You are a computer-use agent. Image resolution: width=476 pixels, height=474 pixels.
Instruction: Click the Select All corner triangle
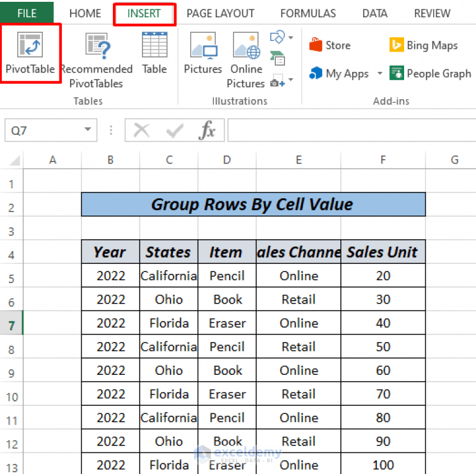(15, 160)
